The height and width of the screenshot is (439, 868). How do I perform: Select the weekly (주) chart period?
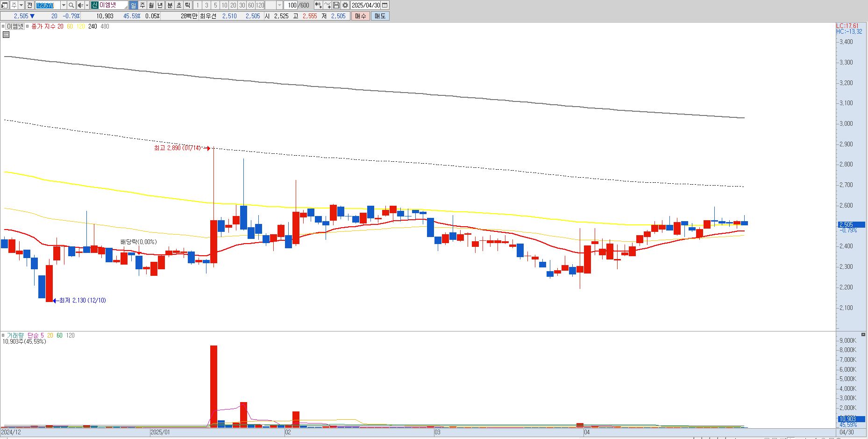tap(142, 5)
